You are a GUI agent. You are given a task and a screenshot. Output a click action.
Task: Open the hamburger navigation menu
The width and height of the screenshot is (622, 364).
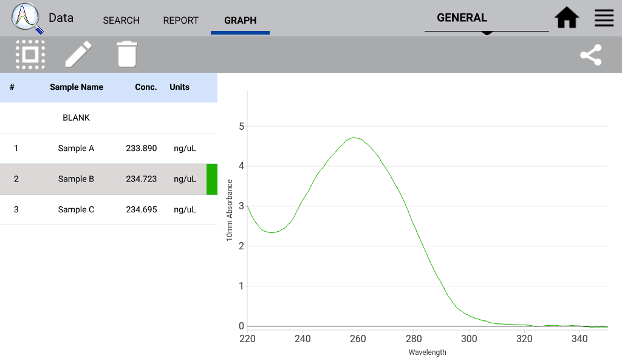click(x=604, y=18)
